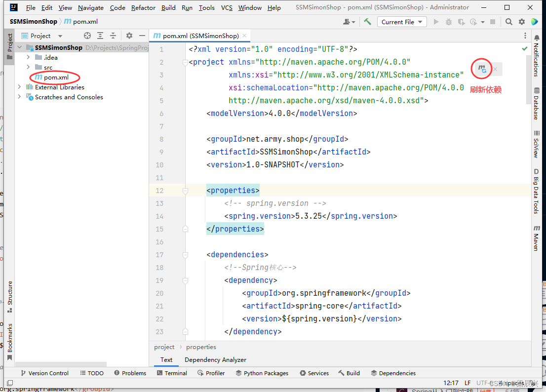Click Load Maven Changes floating icon

[482, 69]
